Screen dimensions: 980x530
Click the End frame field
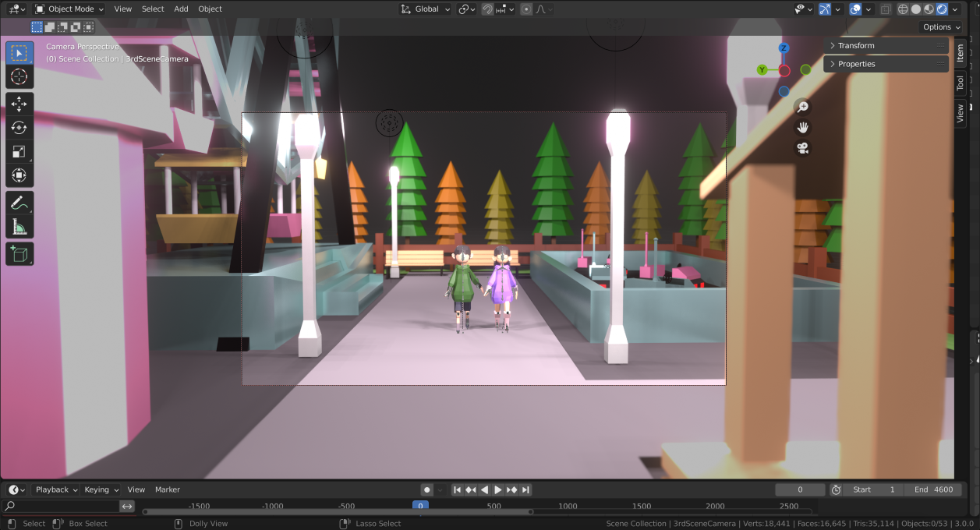pyautogui.click(x=933, y=489)
